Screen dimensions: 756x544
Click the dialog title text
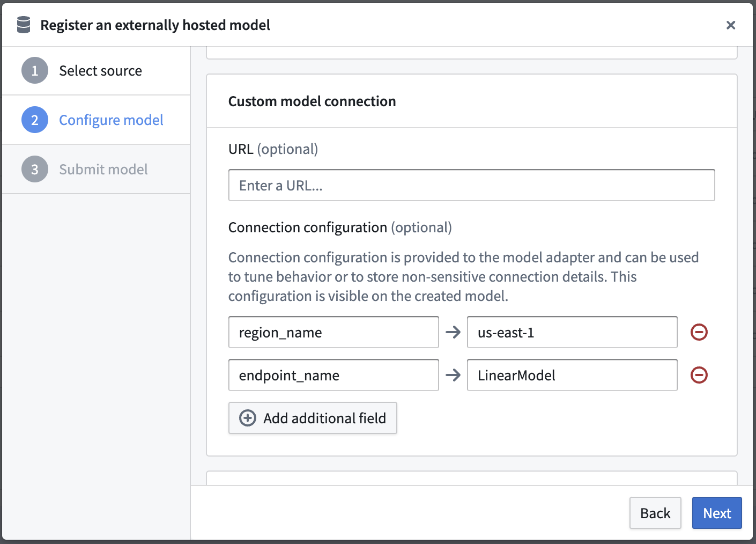155,25
